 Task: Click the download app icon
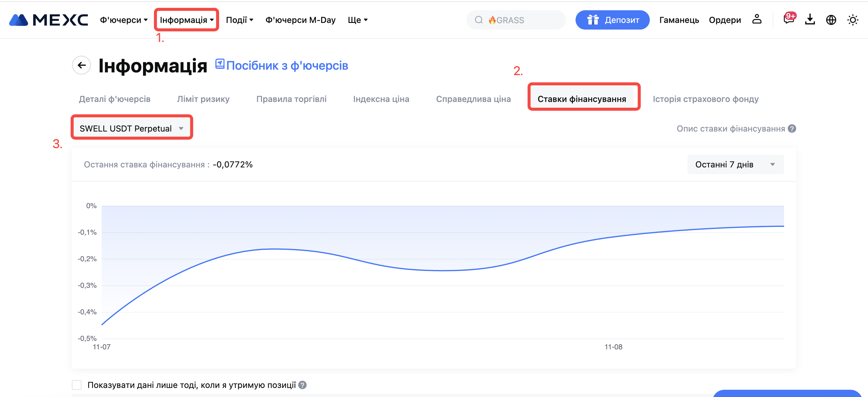click(x=810, y=20)
